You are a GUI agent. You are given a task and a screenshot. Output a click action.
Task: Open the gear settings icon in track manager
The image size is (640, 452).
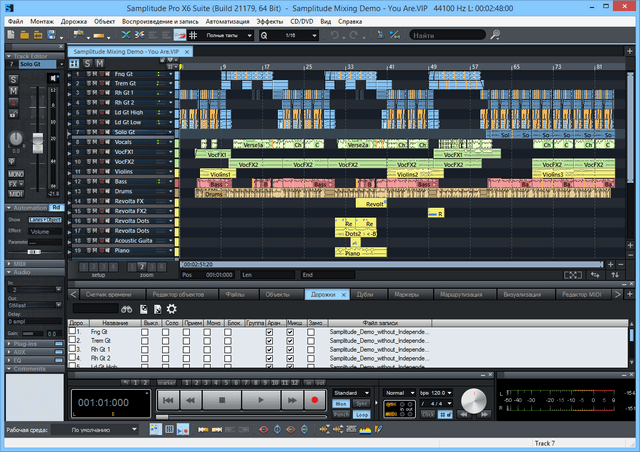171,310
